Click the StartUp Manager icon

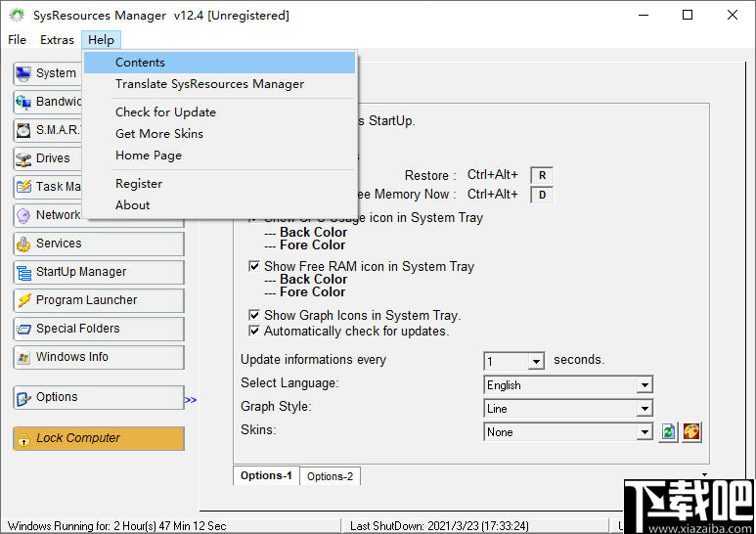tap(23, 272)
